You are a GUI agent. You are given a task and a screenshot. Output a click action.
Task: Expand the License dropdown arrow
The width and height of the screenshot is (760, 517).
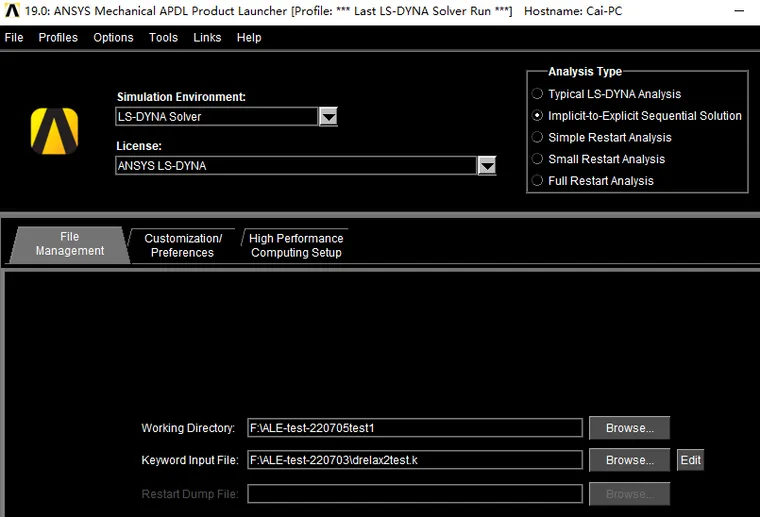tap(487, 166)
